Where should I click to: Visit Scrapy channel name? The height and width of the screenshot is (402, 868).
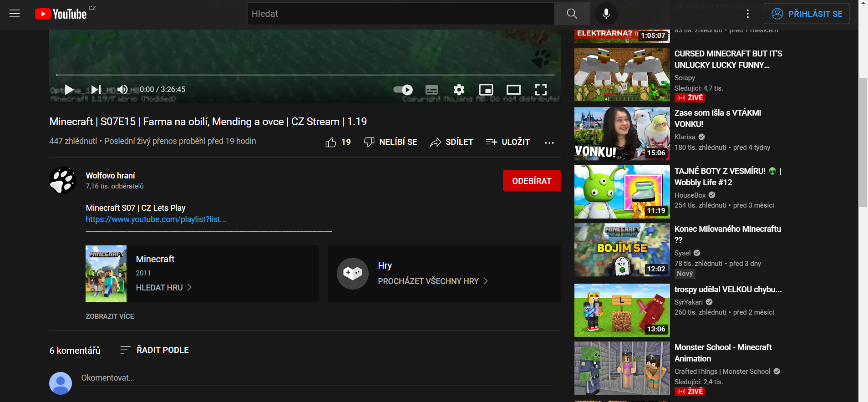685,78
